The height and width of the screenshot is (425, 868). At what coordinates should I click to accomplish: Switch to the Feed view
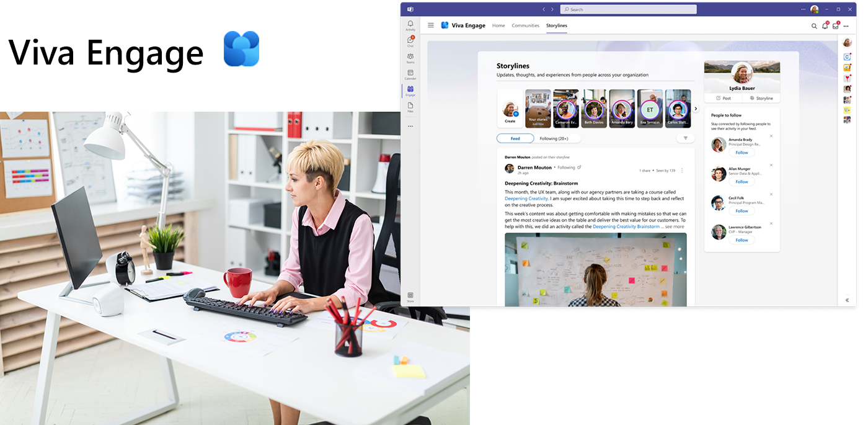[515, 138]
